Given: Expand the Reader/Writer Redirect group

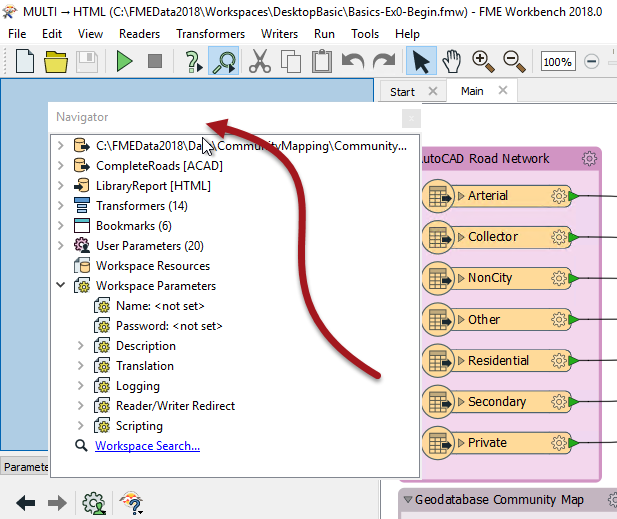Looking at the screenshot, I should click(81, 406).
